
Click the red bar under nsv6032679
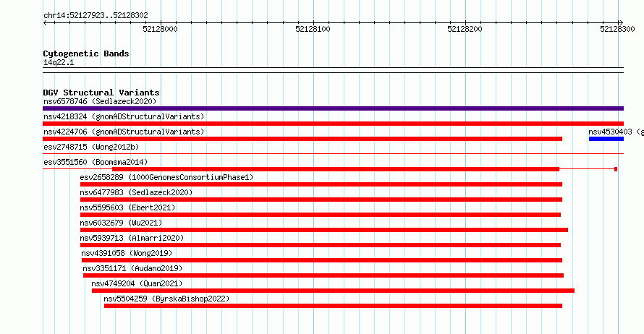coord(324,230)
